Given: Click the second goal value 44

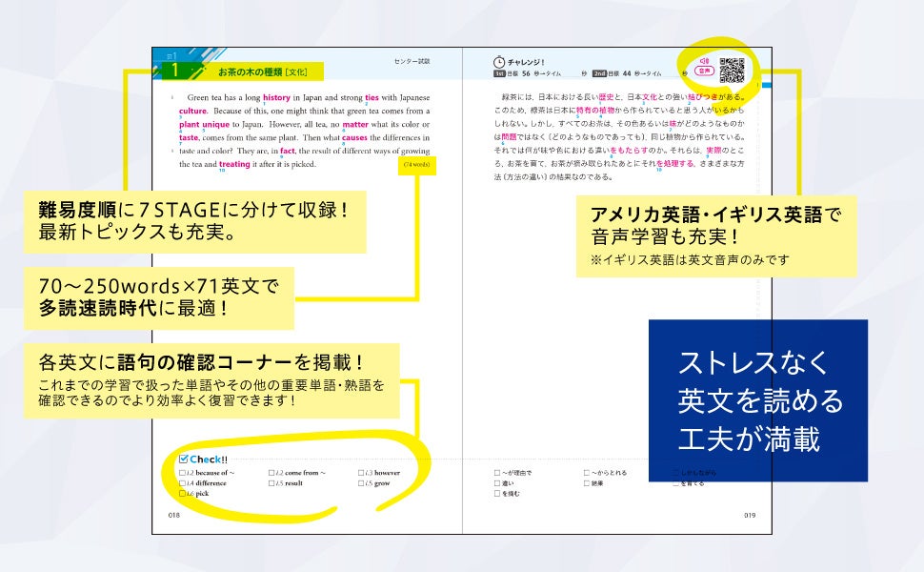Looking at the screenshot, I should pos(627,73).
